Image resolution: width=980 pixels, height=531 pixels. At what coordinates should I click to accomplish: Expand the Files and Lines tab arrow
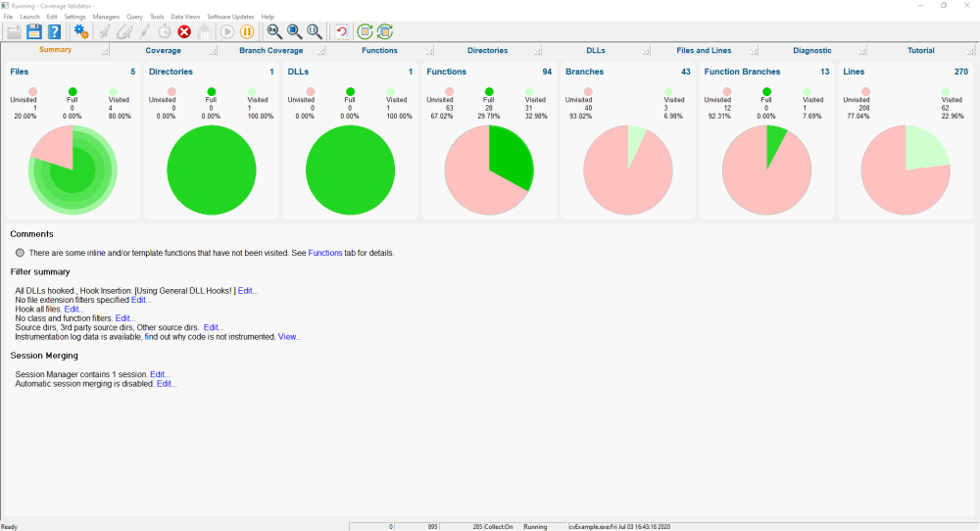coord(753,51)
